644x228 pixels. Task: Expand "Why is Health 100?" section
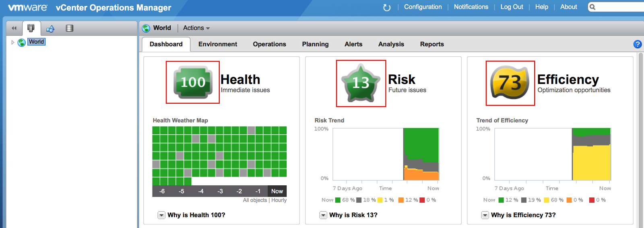pos(161,215)
